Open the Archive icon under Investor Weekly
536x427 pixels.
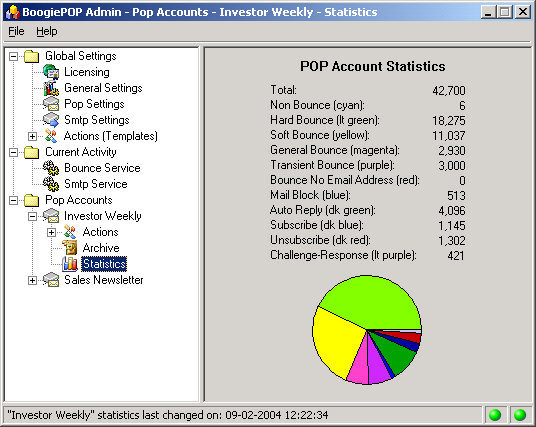pyautogui.click(x=70, y=248)
